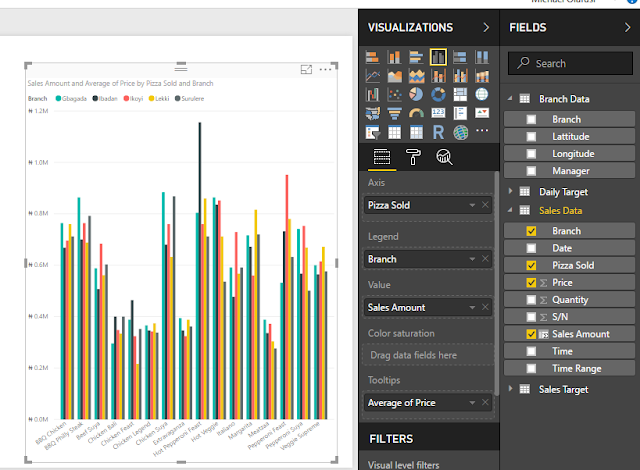Remove Branch from Legend
The width and height of the screenshot is (640, 470).
[x=485, y=259]
